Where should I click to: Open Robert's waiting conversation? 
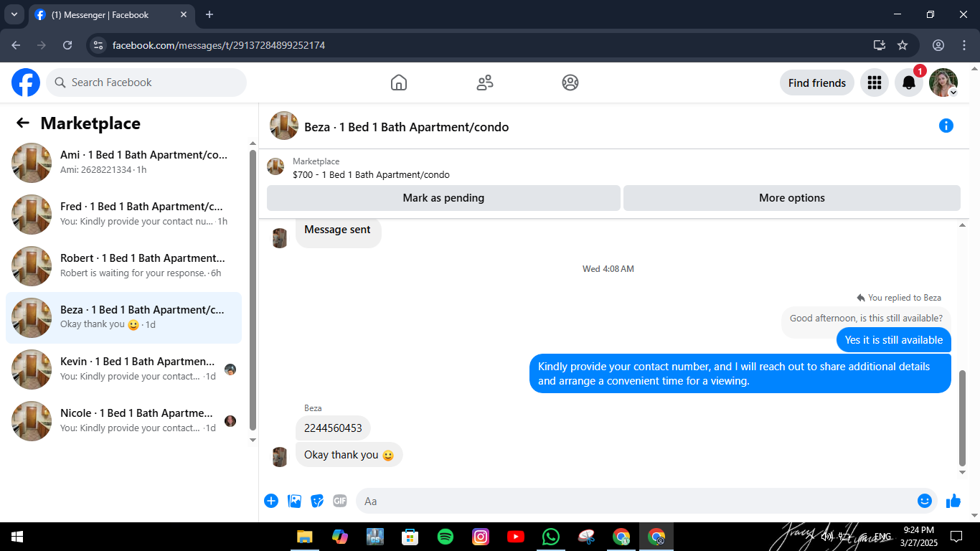point(123,266)
